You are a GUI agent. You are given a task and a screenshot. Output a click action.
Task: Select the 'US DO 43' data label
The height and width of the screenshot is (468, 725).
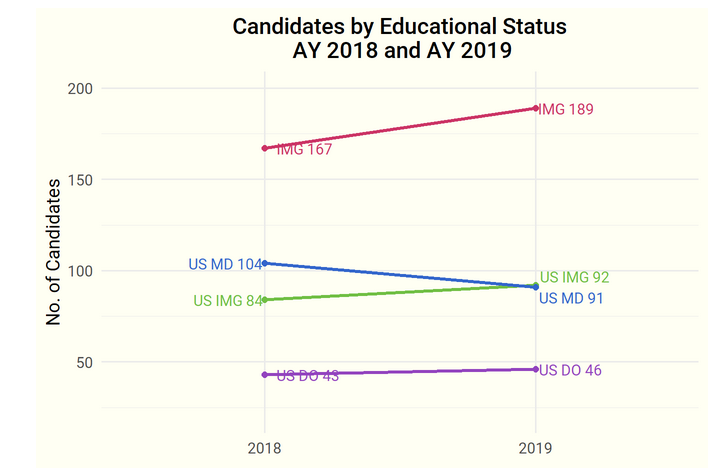(307, 376)
